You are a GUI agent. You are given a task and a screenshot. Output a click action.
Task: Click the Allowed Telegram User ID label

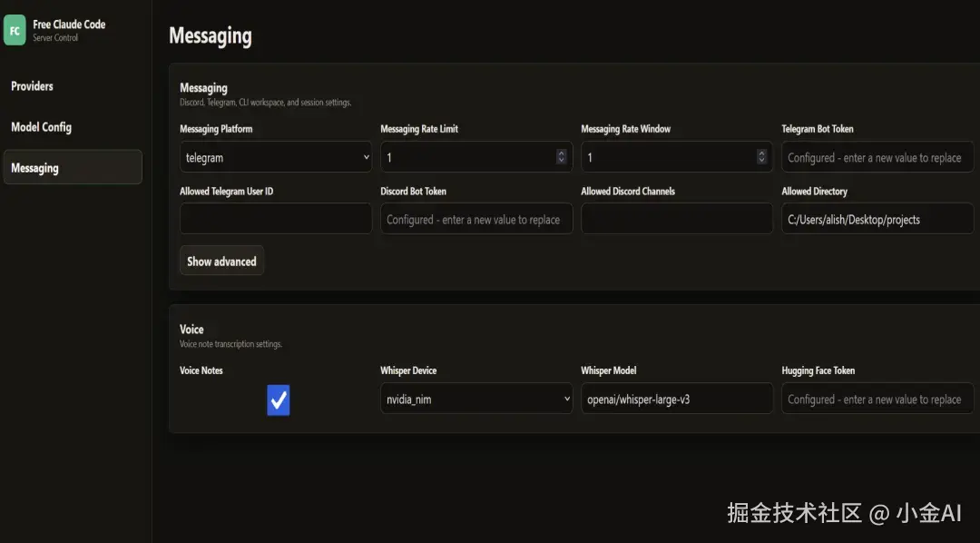pyautogui.click(x=226, y=192)
